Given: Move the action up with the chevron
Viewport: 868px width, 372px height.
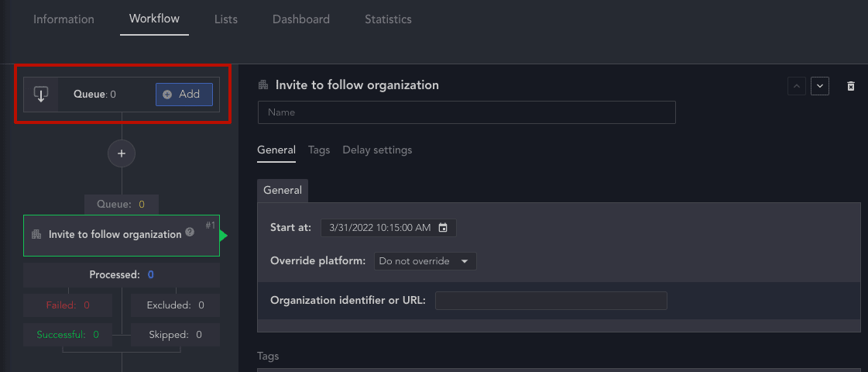Looking at the screenshot, I should tap(797, 86).
